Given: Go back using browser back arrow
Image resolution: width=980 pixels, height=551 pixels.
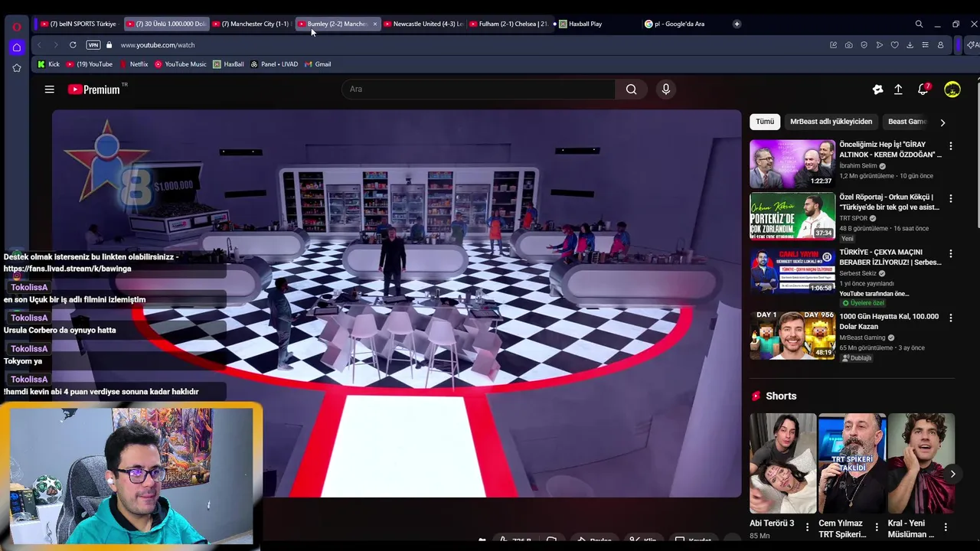Looking at the screenshot, I should [39, 45].
